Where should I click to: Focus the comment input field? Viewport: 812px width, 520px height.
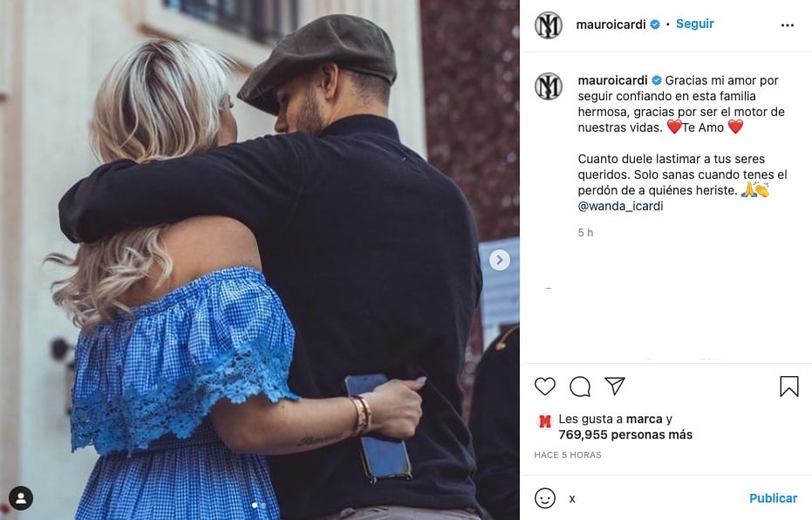(652, 498)
